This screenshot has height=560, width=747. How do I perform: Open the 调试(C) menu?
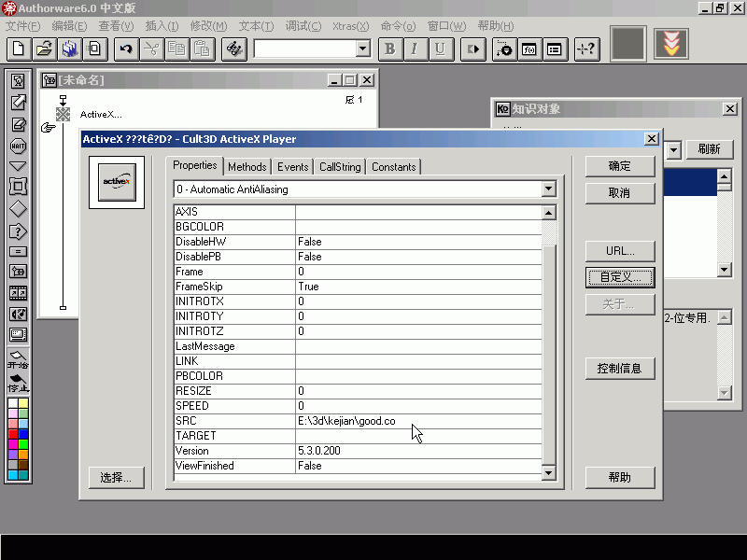coord(303,26)
